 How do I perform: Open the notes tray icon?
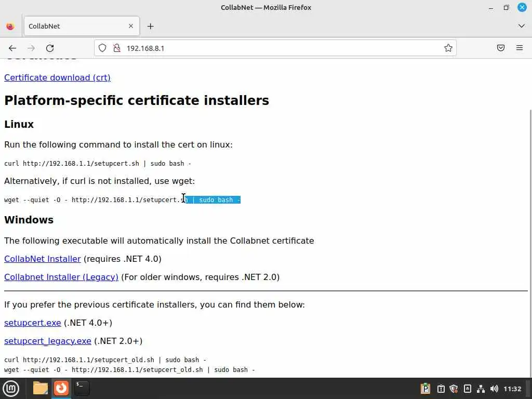click(467, 389)
